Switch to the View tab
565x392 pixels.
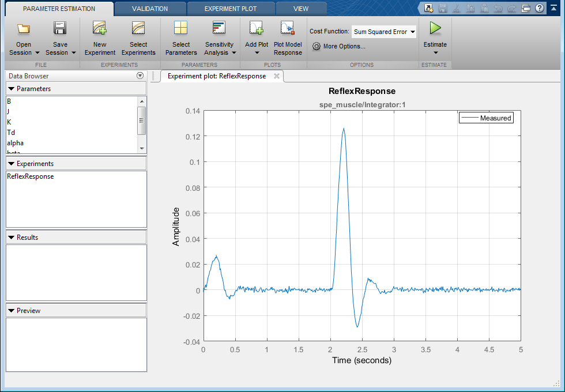click(301, 9)
